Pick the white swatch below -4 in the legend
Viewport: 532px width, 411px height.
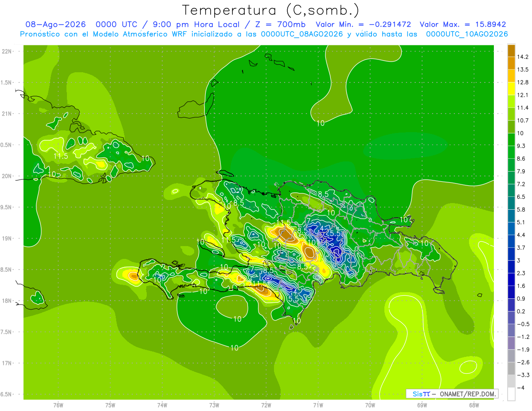511,394
